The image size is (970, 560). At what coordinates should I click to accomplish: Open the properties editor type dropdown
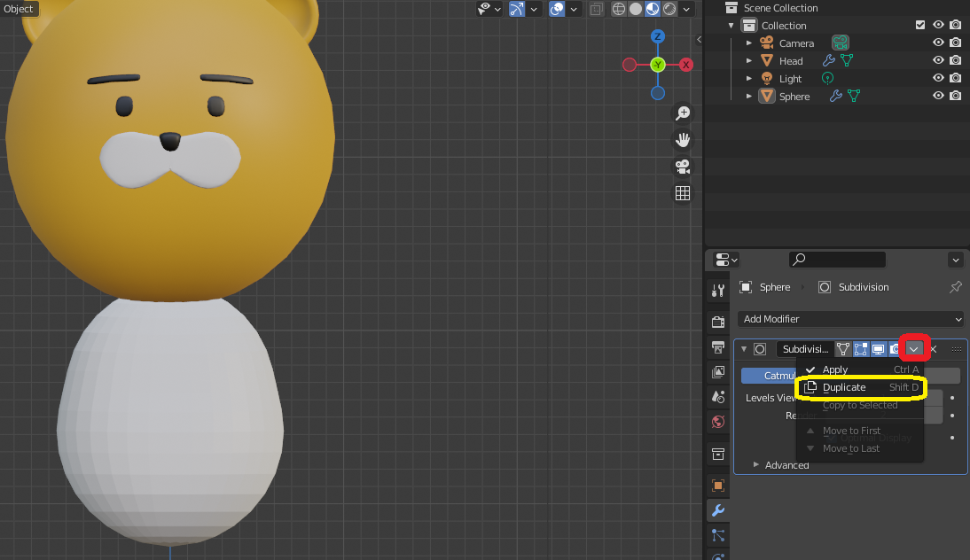(725, 261)
